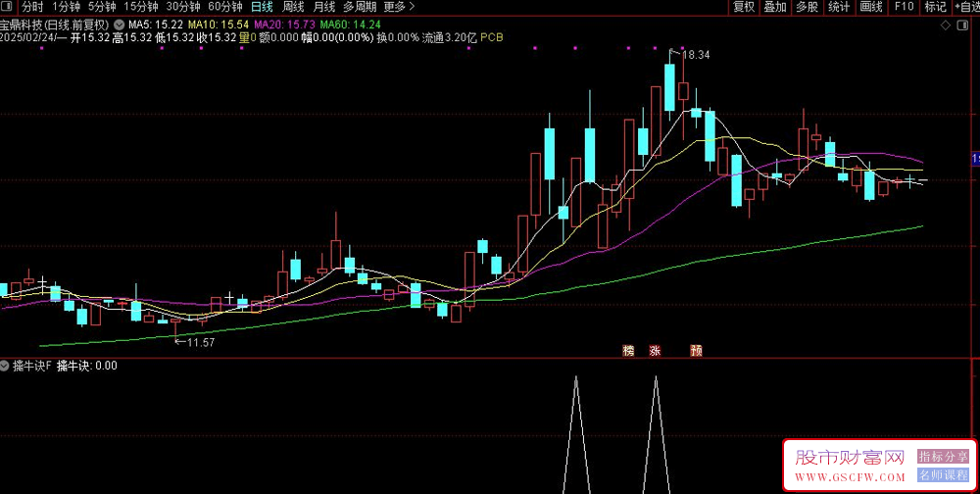Select the 1分钟 period tab
The width and height of the screenshot is (980, 494).
pyautogui.click(x=66, y=7)
